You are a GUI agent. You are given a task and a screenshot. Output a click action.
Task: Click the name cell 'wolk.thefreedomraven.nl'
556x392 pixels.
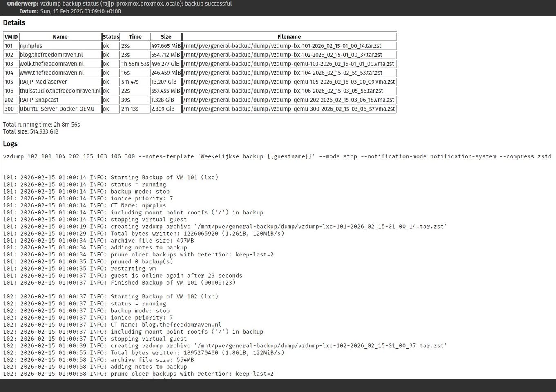click(60, 64)
